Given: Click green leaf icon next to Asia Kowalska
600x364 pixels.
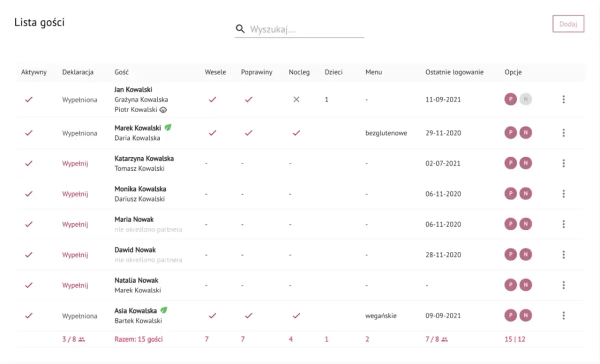Looking at the screenshot, I should pyautogui.click(x=163, y=310).
